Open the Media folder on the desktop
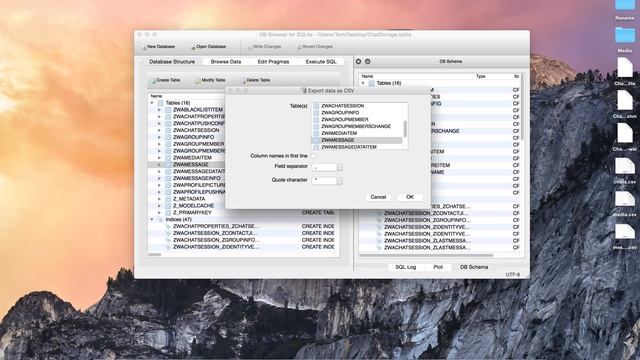 [x=625, y=36]
